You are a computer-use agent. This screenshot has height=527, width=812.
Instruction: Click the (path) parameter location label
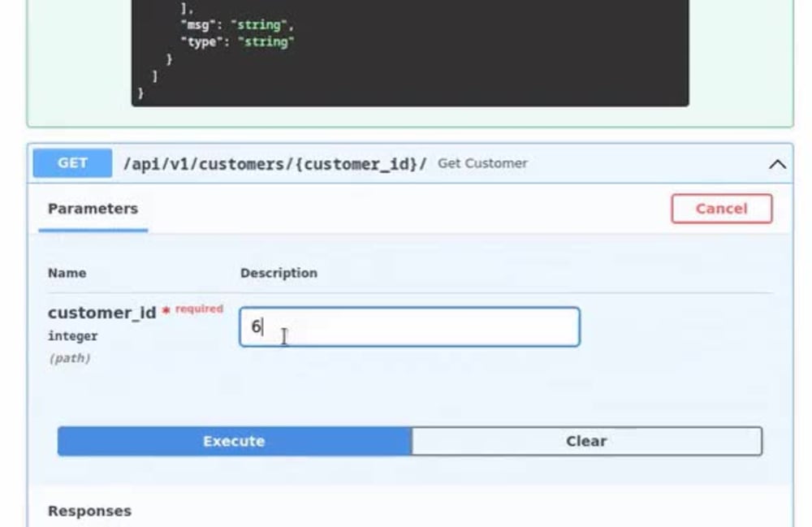[72, 357]
